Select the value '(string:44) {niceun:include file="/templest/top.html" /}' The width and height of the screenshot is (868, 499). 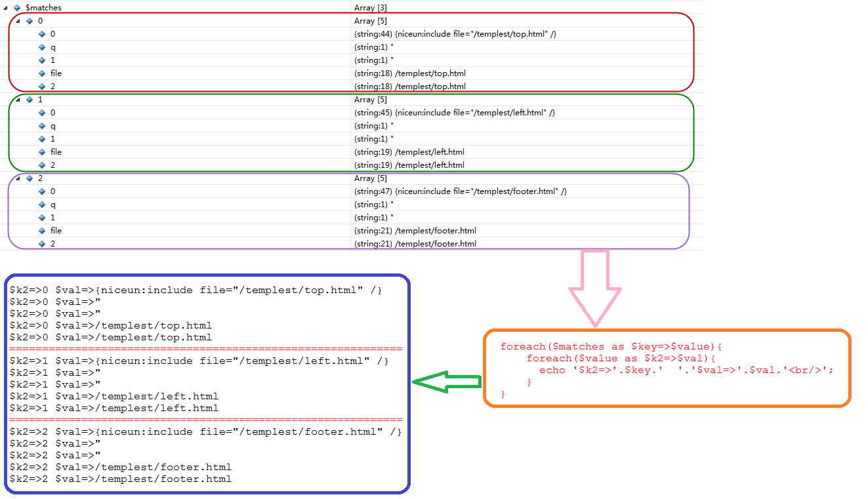(455, 34)
